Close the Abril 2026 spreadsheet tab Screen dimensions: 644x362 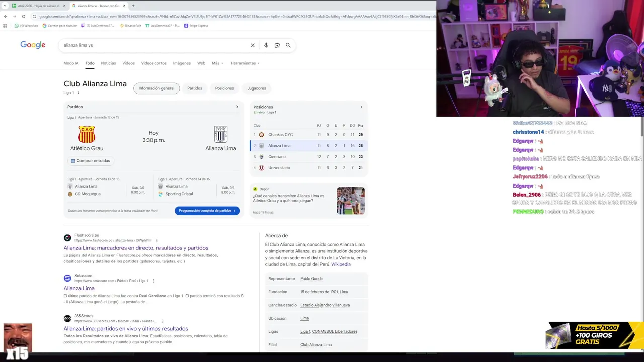click(64, 6)
